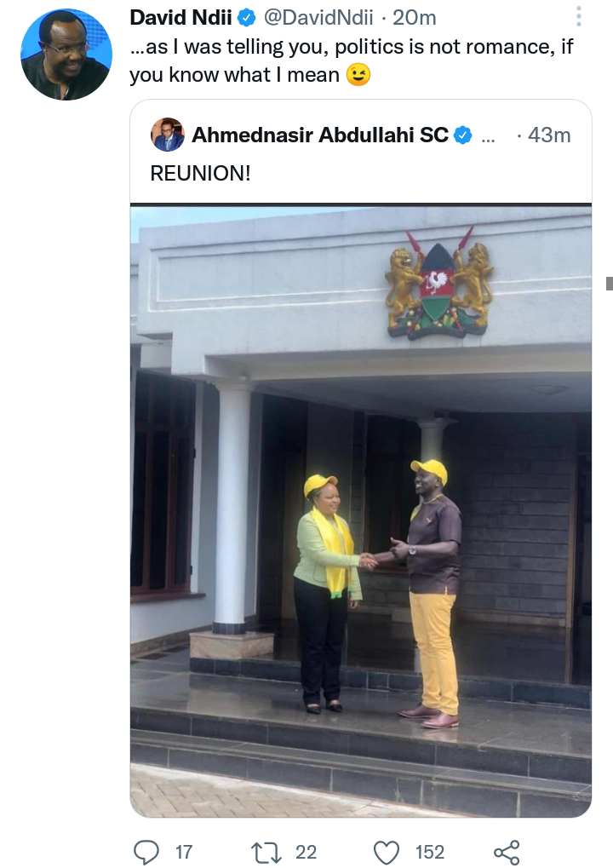
Task: Open David Ndii's profile picture
Action: point(66,55)
